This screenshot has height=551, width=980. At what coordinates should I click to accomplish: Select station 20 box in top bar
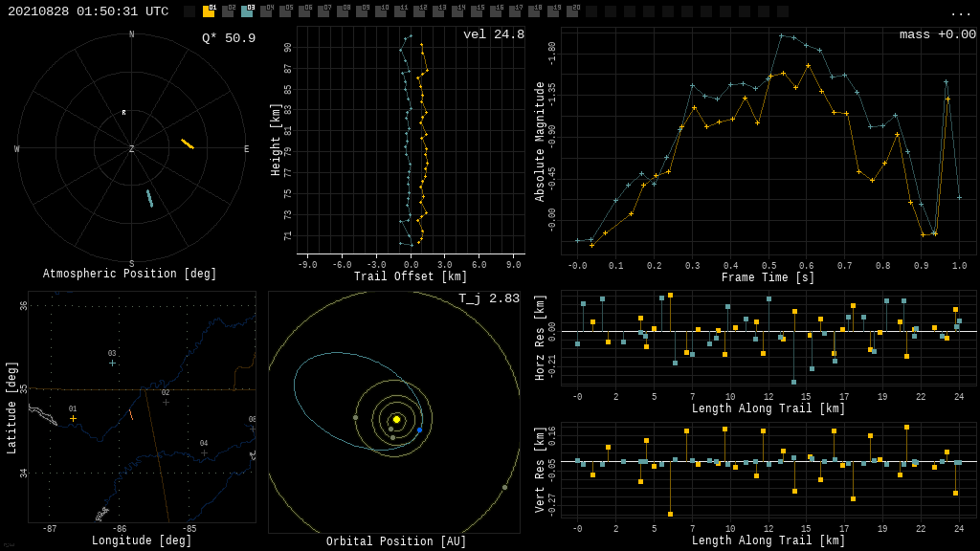[572, 11]
